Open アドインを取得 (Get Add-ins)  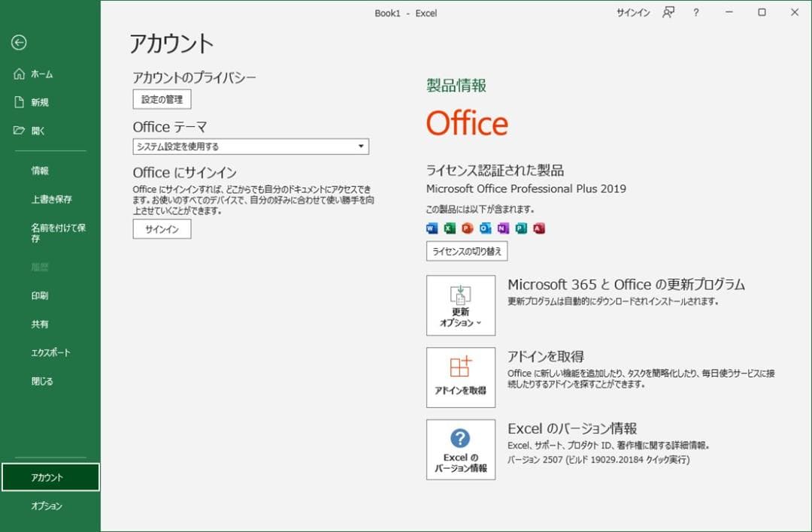[460, 376]
